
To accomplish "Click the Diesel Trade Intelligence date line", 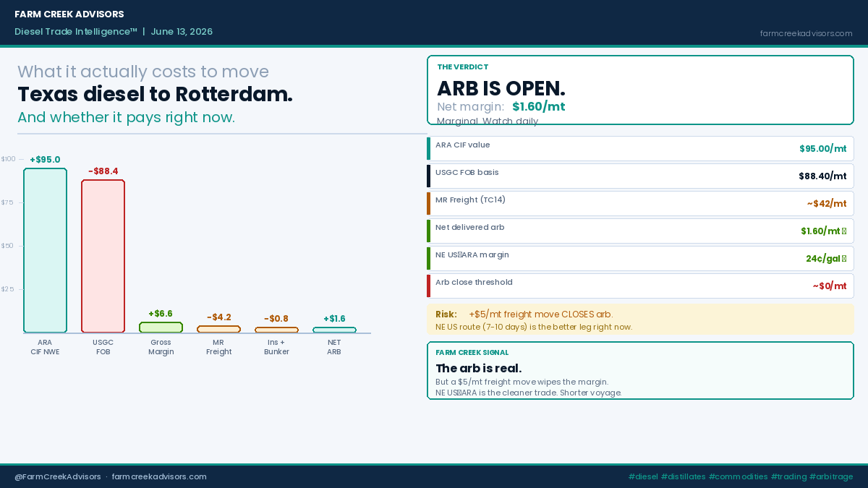I will (114, 32).
